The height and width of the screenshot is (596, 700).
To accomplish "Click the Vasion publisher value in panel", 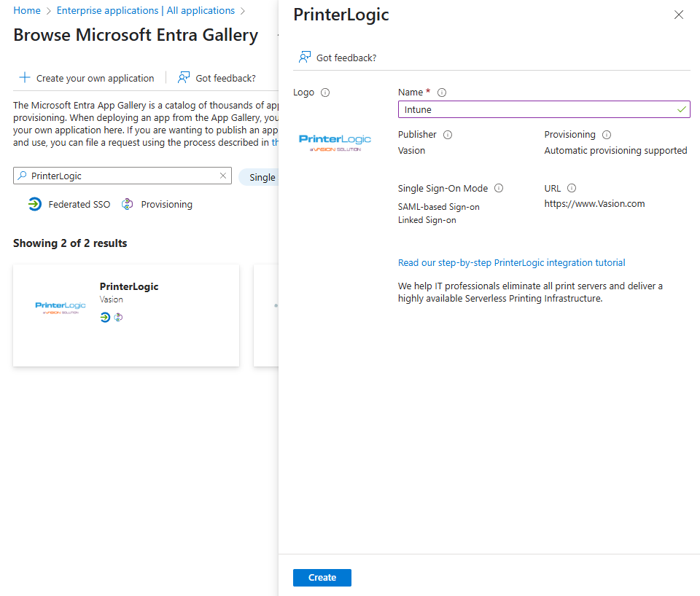I will pos(411,150).
